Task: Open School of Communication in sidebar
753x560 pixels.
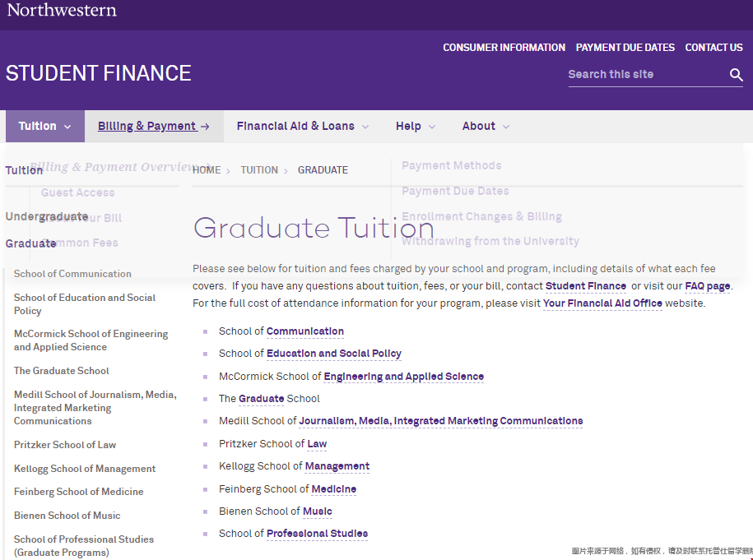Action: (x=72, y=274)
